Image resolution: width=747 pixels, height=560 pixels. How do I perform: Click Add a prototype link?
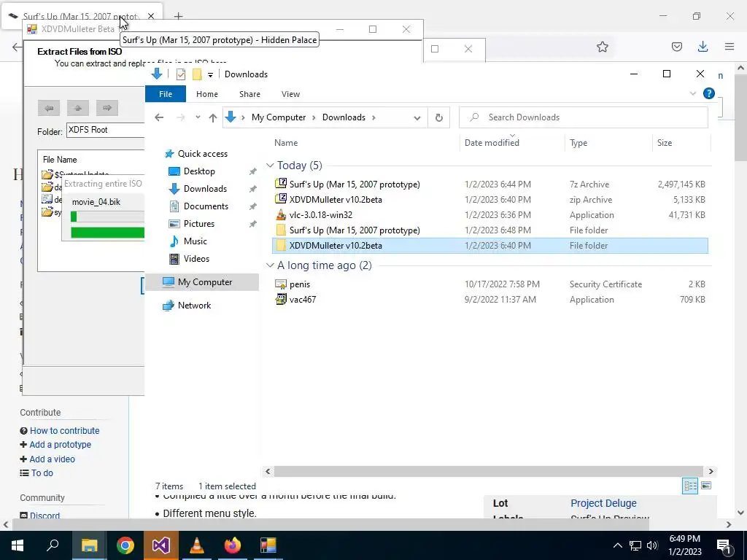60,444
